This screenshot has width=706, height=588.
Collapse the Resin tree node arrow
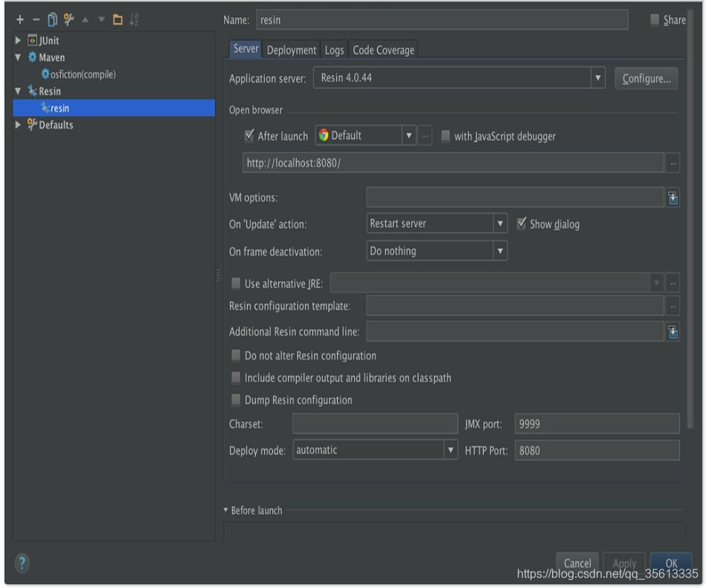(x=18, y=91)
